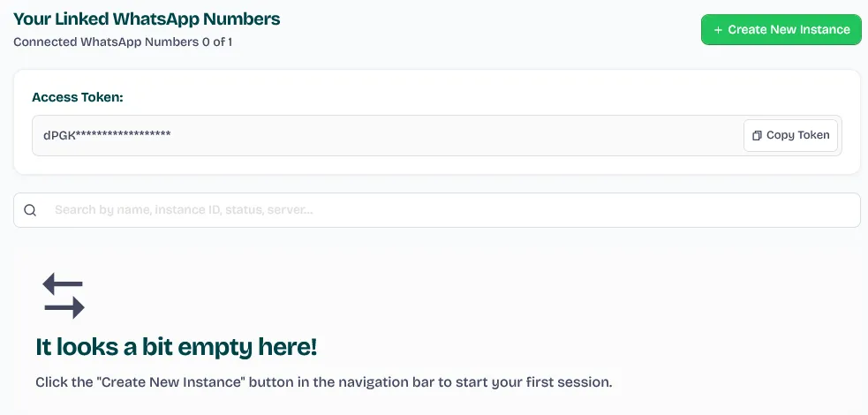Image resolution: width=868 pixels, height=415 pixels.
Task: Click the masked dPGK access token text
Action: coord(106,134)
